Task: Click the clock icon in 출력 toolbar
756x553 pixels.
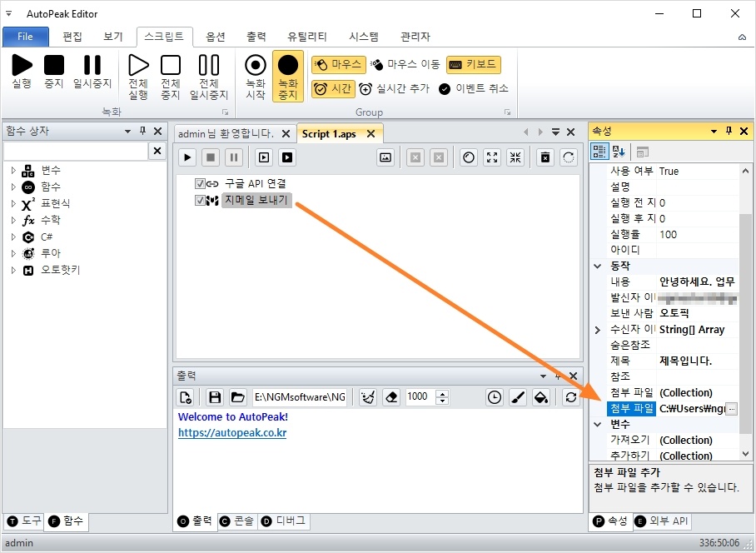Action: 495,397
